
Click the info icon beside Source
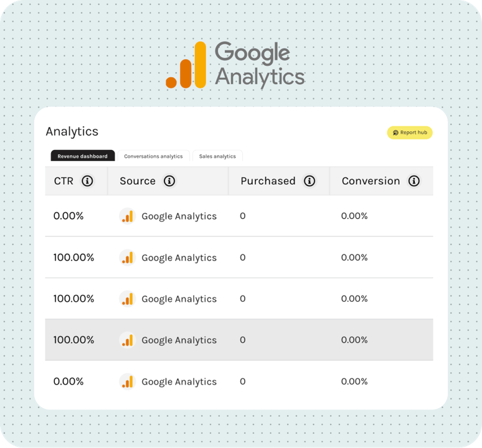point(169,181)
